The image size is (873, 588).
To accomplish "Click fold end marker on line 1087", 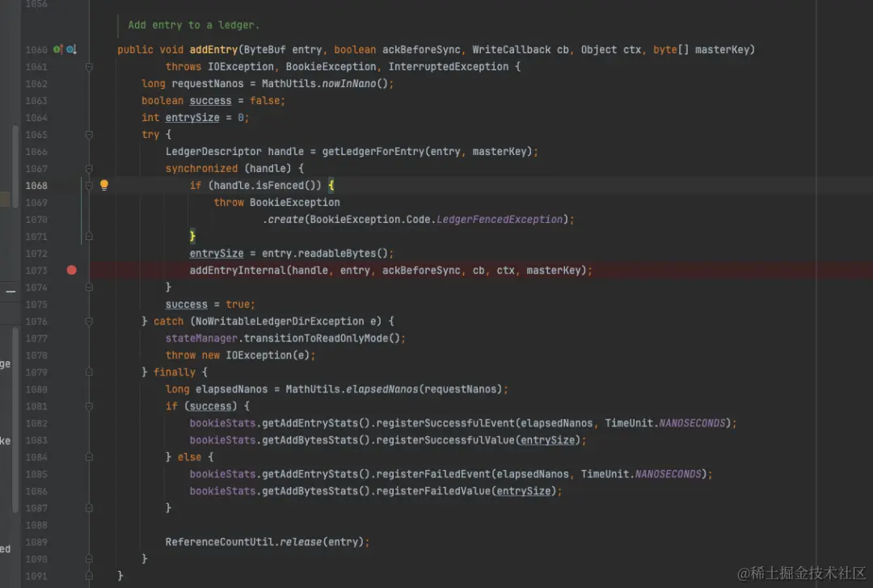I will [89, 508].
